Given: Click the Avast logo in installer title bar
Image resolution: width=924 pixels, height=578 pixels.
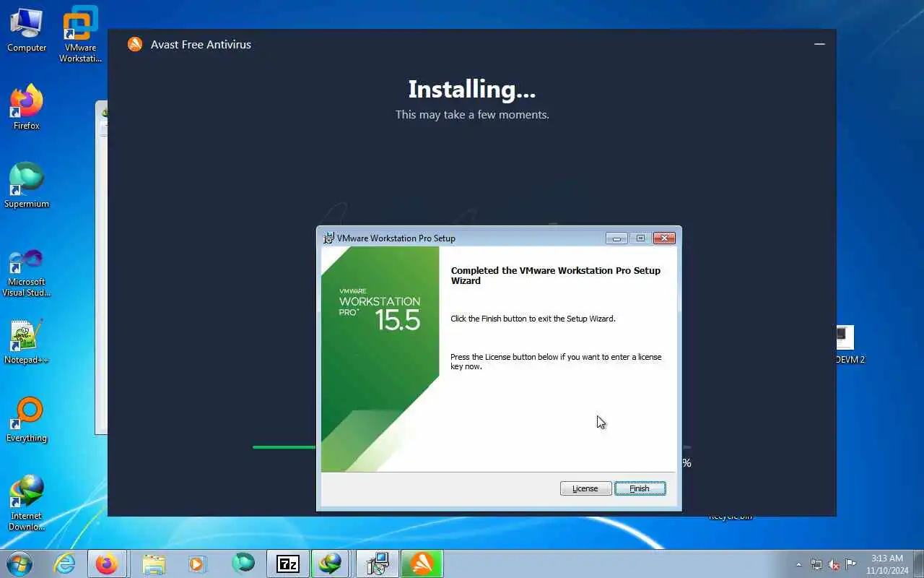Looking at the screenshot, I should coord(135,45).
